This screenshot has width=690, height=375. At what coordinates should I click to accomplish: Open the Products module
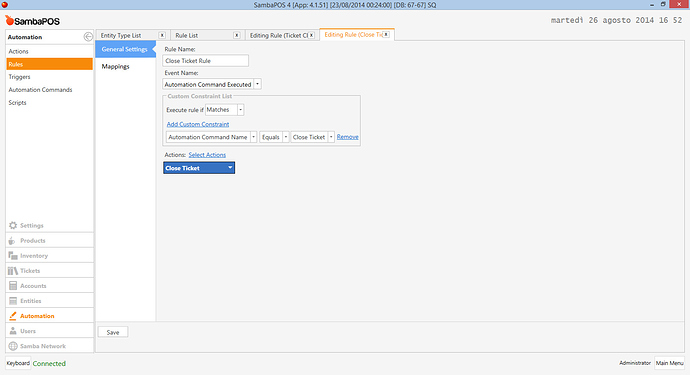(50, 241)
